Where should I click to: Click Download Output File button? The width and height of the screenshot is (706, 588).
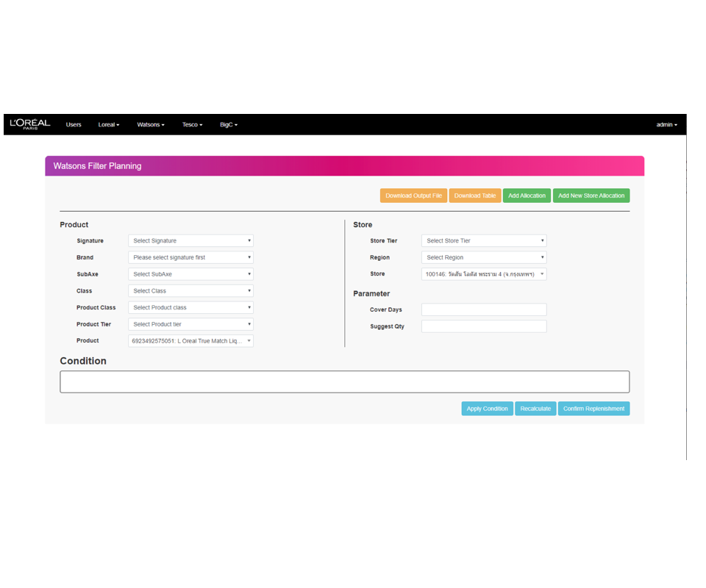tap(413, 196)
